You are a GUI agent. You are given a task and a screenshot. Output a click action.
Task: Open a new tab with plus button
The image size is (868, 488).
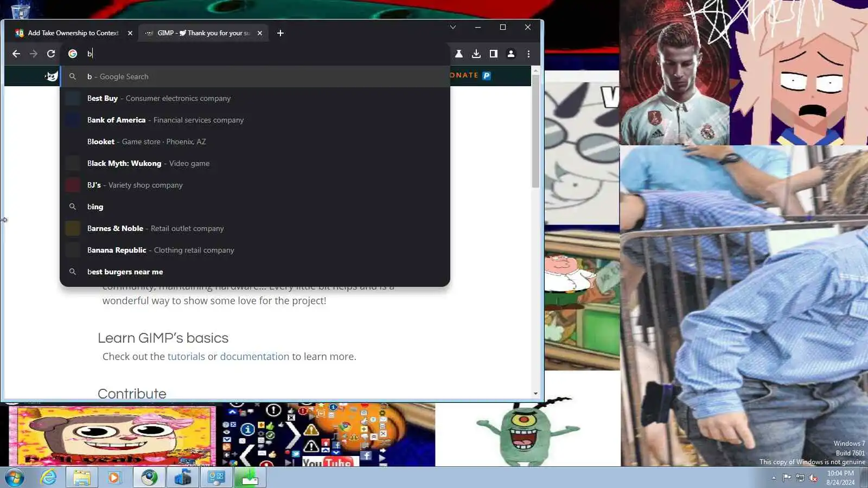tap(280, 33)
